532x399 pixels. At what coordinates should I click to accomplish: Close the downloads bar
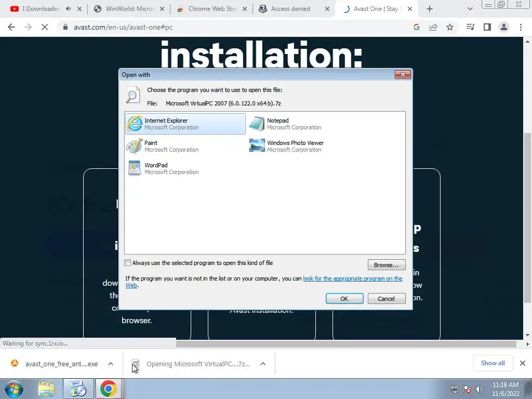tap(523, 363)
